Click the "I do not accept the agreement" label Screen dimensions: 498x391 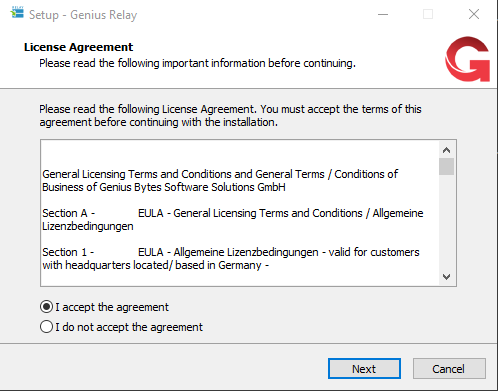(129, 327)
